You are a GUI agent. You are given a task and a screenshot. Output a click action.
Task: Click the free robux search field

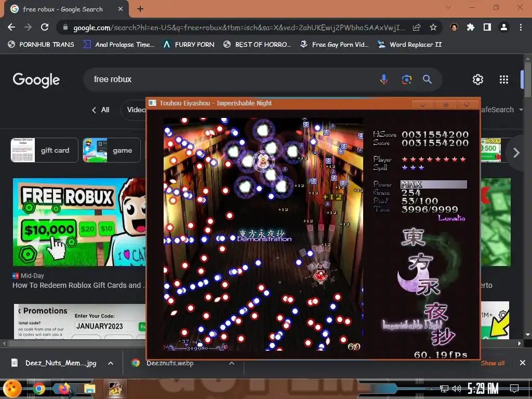point(231,79)
